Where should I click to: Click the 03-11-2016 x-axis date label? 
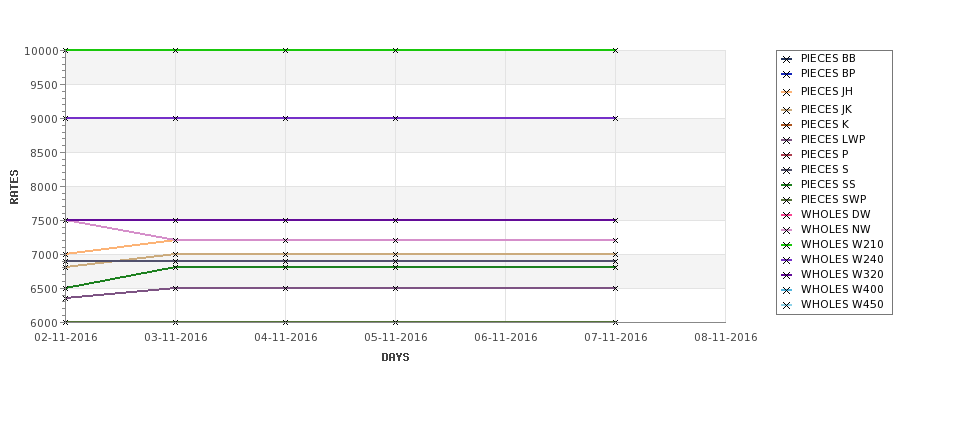coord(176,338)
